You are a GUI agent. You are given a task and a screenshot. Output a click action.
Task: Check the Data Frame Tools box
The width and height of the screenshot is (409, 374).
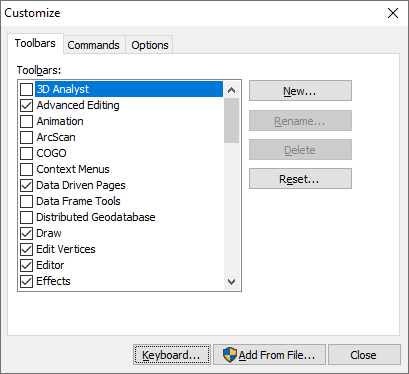26,201
